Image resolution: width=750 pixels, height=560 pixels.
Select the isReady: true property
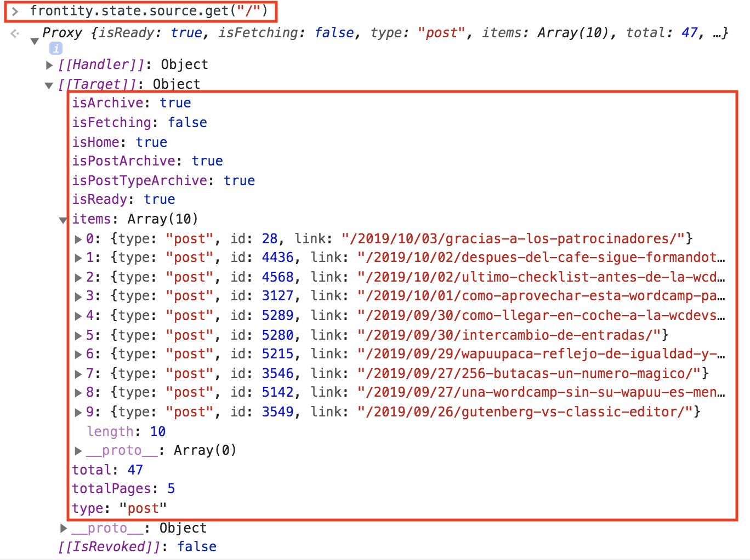[124, 199]
